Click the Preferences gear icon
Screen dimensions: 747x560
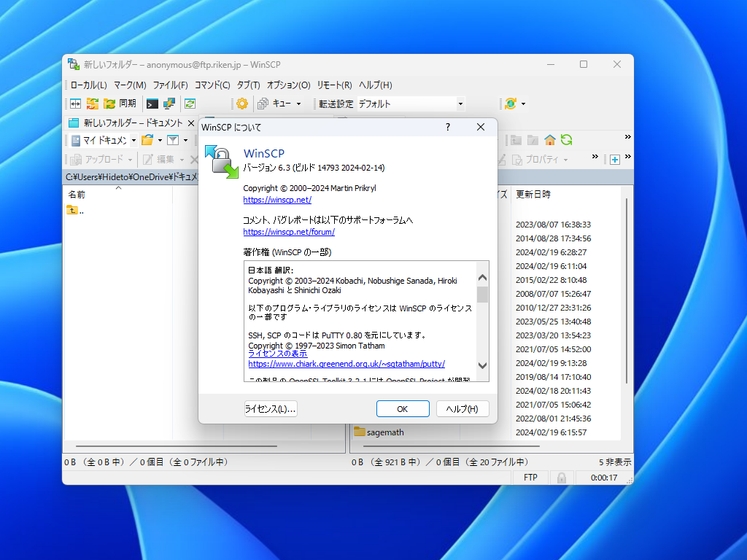[x=241, y=104]
